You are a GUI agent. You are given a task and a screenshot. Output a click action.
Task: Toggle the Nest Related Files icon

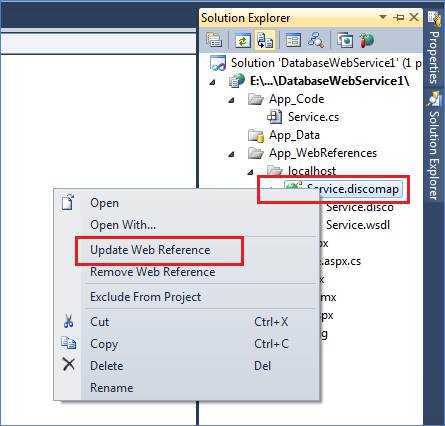point(265,40)
